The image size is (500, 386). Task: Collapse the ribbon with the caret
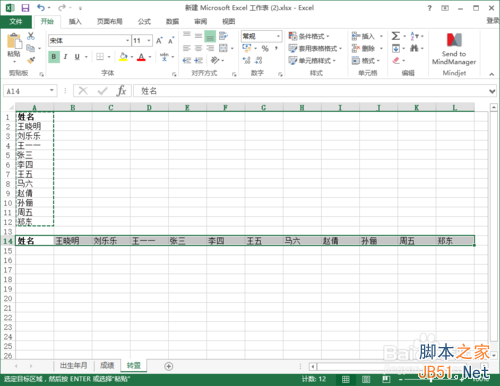[x=492, y=74]
